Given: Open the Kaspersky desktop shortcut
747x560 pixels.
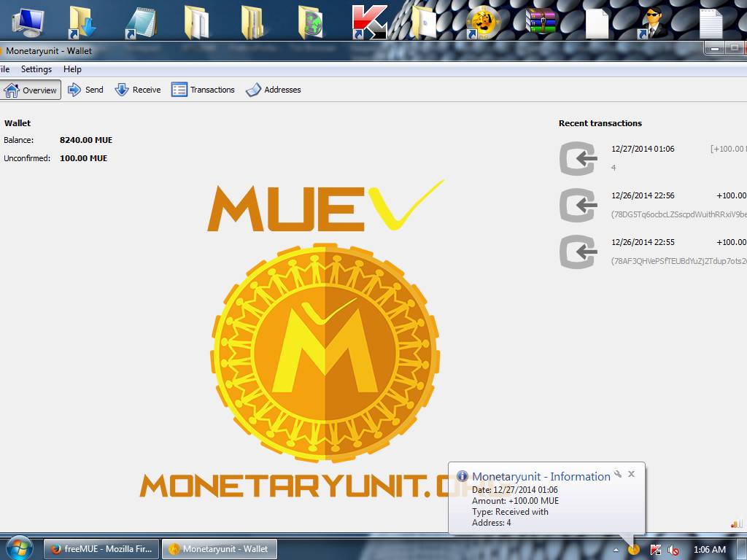Looking at the screenshot, I should click(369, 22).
